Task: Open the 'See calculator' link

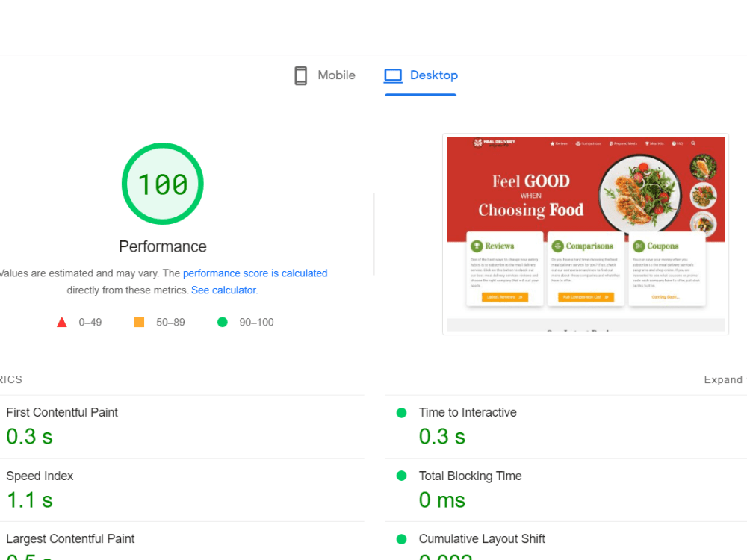Action: click(223, 290)
